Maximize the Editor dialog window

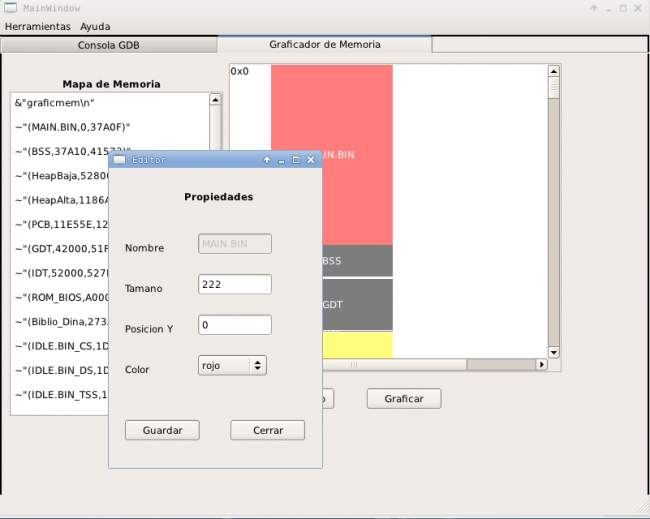(x=296, y=160)
